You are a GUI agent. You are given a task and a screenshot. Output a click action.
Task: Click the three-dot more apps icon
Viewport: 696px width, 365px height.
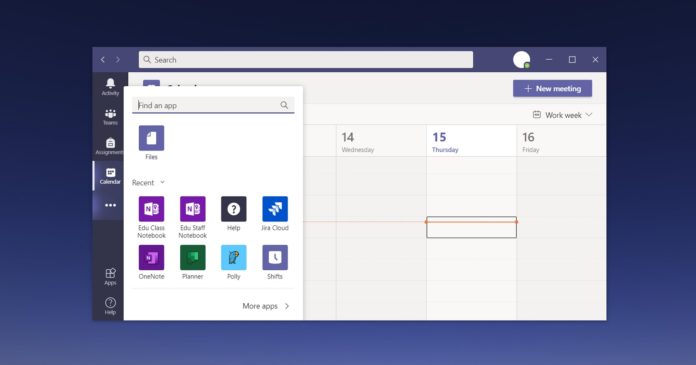pyautogui.click(x=110, y=205)
